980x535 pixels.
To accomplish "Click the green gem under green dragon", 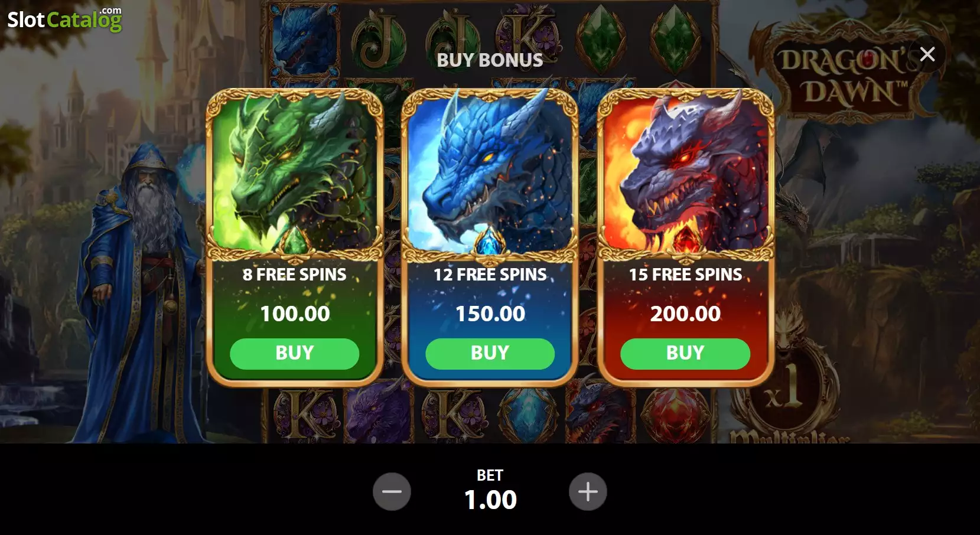I will point(294,242).
